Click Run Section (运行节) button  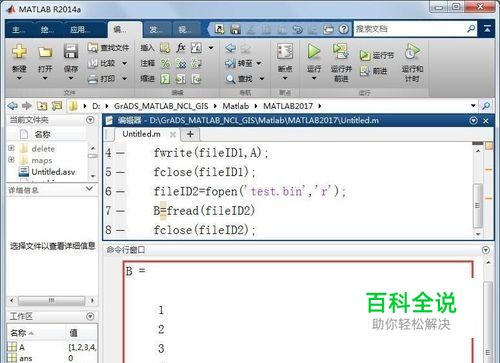click(377, 55)
